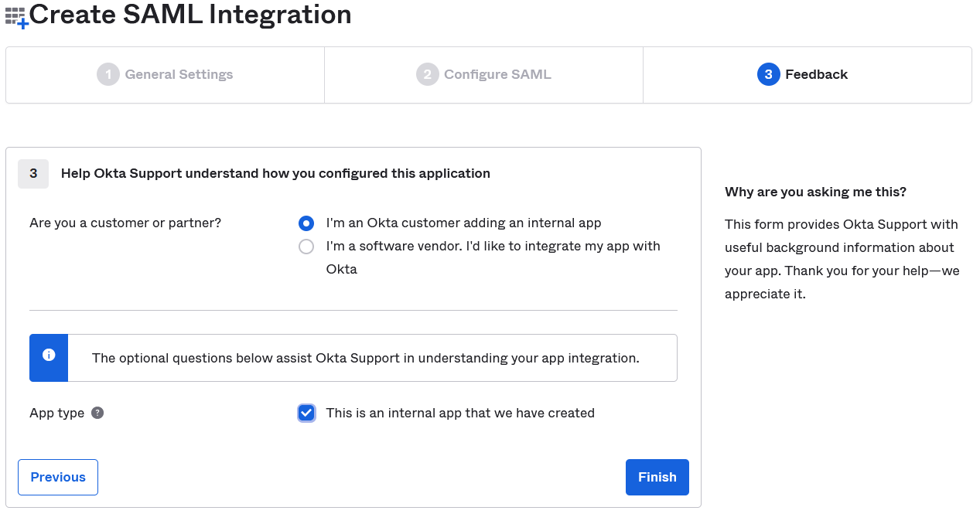Select the Okta customer radio button

click(306, 223)
